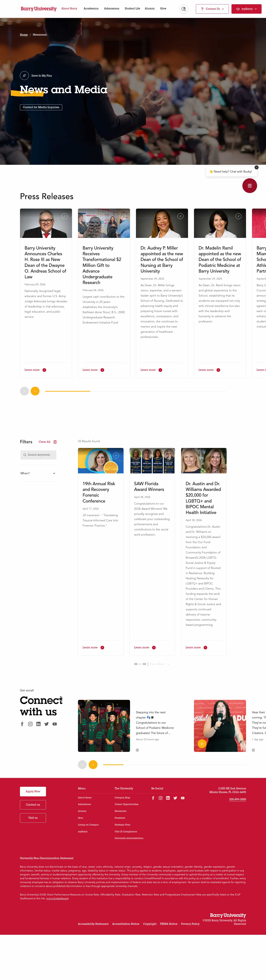Open Twitter icon under Connect with us

[46, 724]
